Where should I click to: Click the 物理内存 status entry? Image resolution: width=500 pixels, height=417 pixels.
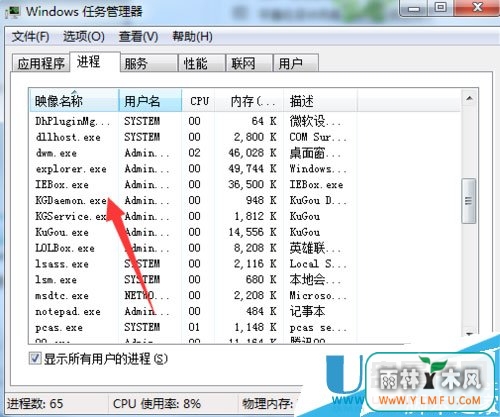pos(268,404)
